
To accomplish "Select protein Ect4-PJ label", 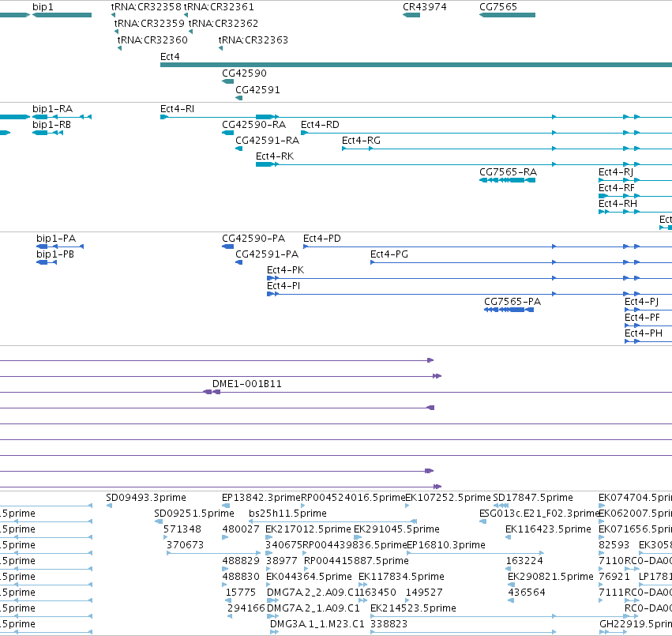I will [641, 302].
